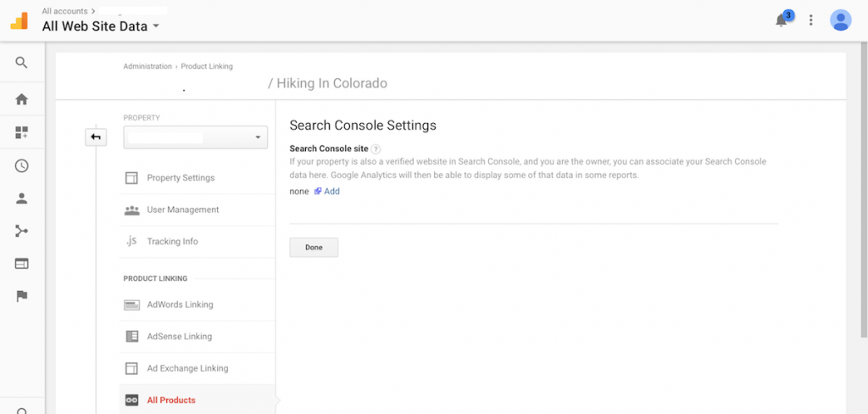The image size is (868, 414).
Task: Open the search icon in left sidebar
Action: [x=21, y=62]
